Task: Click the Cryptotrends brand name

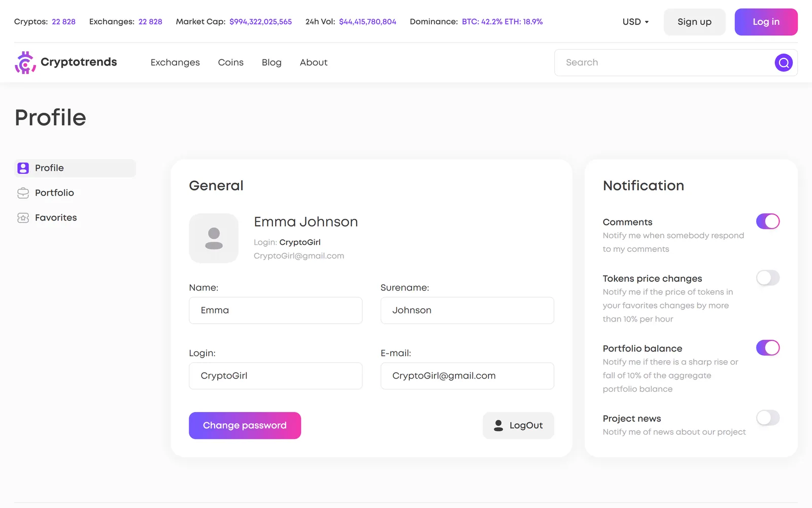Action: [x=79, y=62]
